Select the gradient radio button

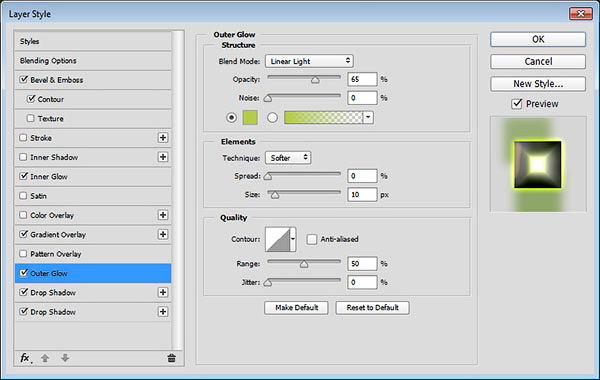[x=272, y=117]
